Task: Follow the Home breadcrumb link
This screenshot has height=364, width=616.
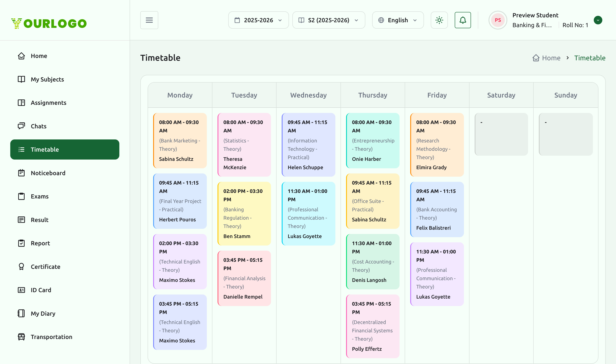Action: [x=551, y=58]
